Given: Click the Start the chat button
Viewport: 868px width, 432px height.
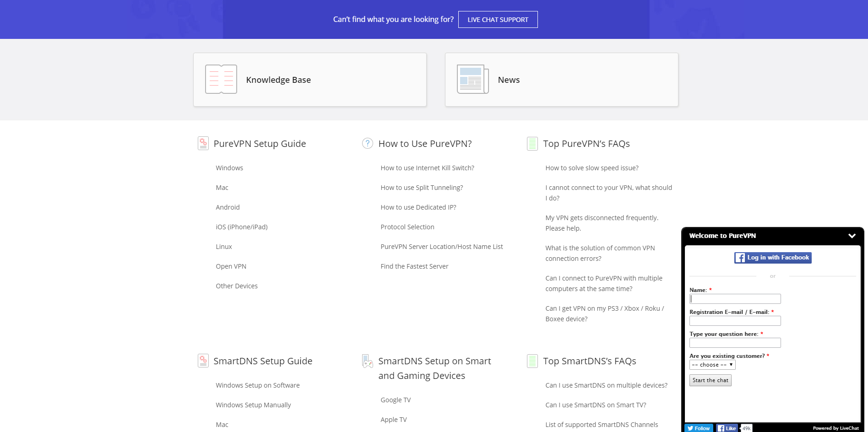Looking at the screenshot, I should click(x=710, y=380).
